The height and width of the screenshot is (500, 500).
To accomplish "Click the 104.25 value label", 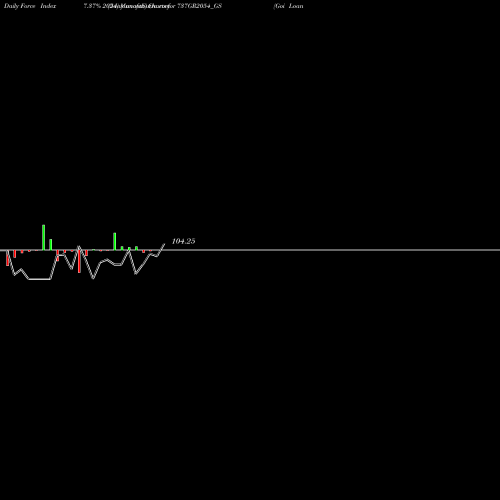I will point(183,241).
